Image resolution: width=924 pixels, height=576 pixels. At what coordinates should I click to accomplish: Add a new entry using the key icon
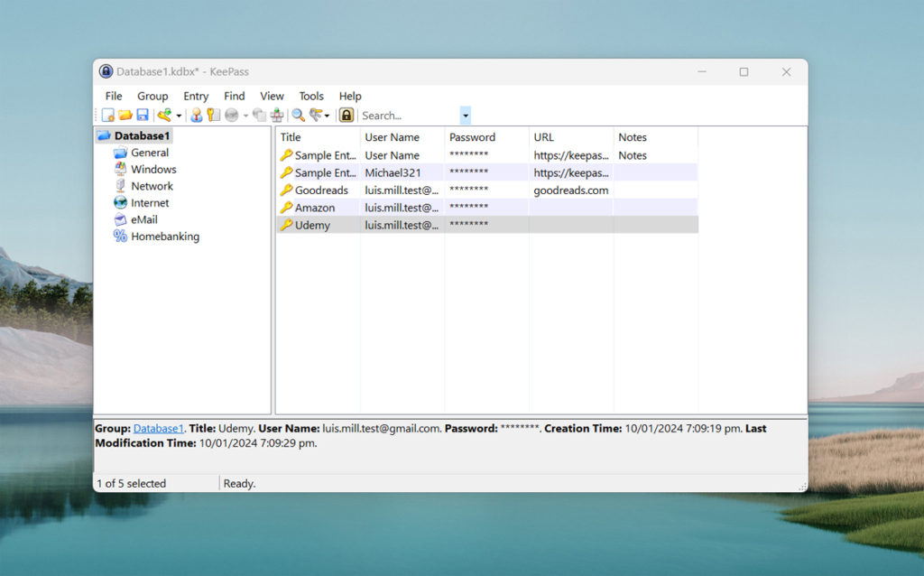pos(165,115)
